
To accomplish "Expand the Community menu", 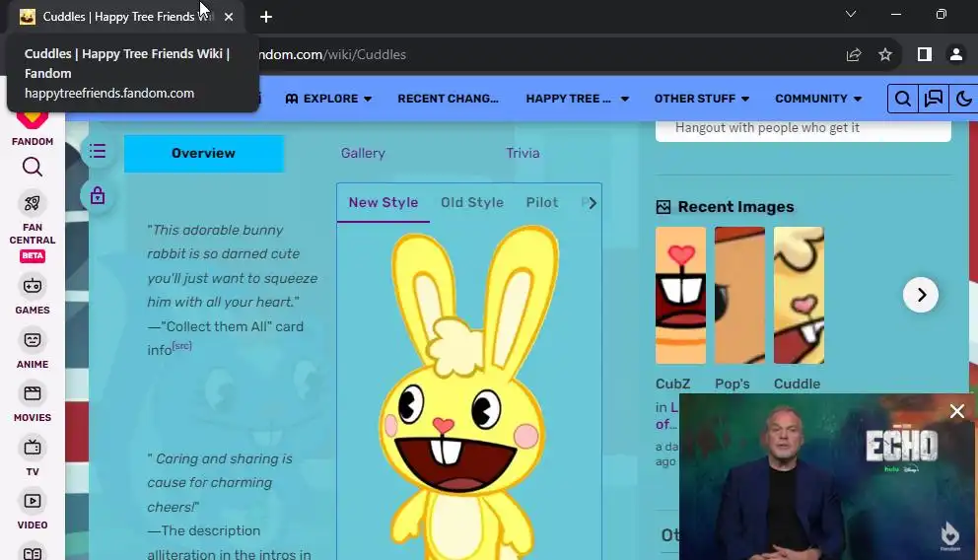I will click(818, 99).
